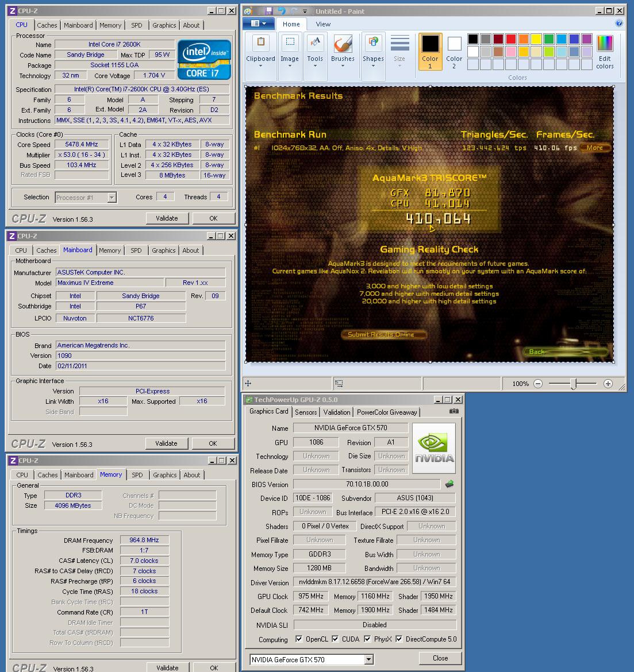The height and width of the screenshot is (672, 634).
Task: Pick the red color swatch in Paint palette
Action: point(510,39)
